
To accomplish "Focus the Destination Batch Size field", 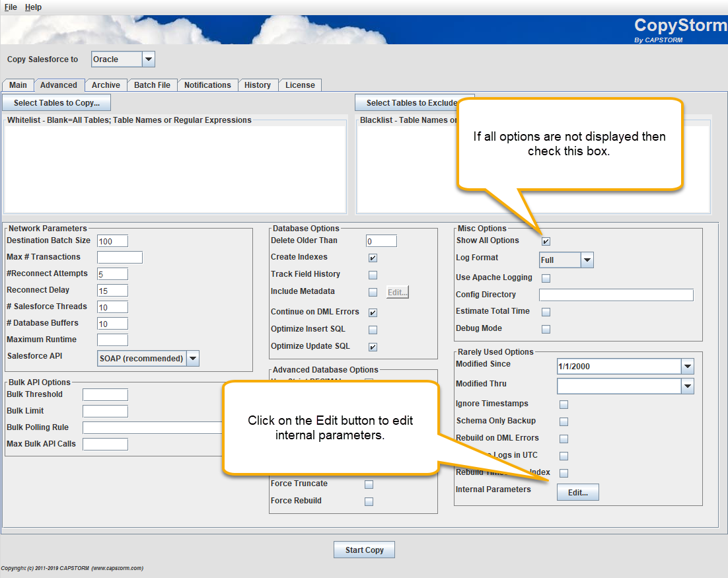I will [112, 241].
